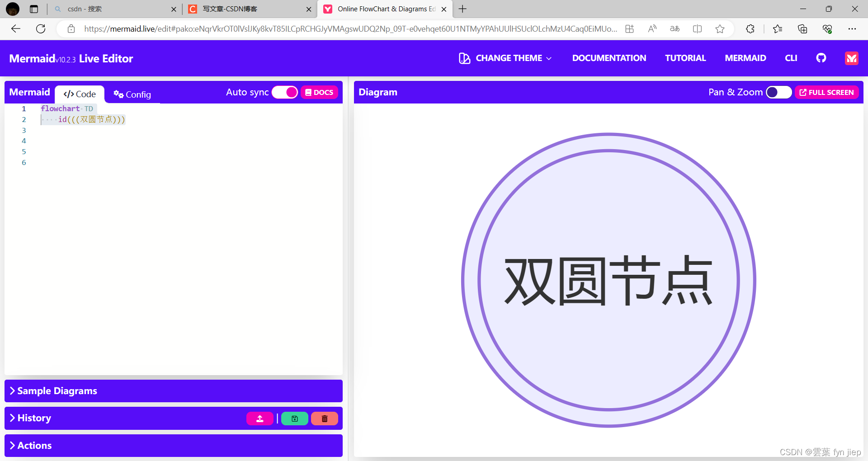
Task: Open the Change Theme dropdown
Action: (x=505, y=58)
